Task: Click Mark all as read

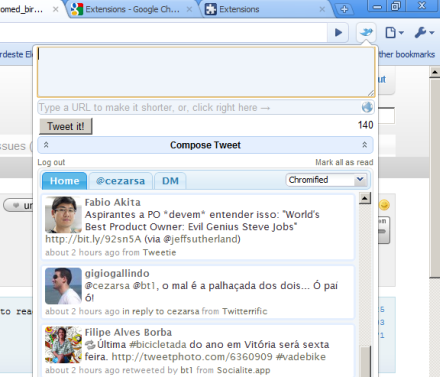Action: click(344, 162)
